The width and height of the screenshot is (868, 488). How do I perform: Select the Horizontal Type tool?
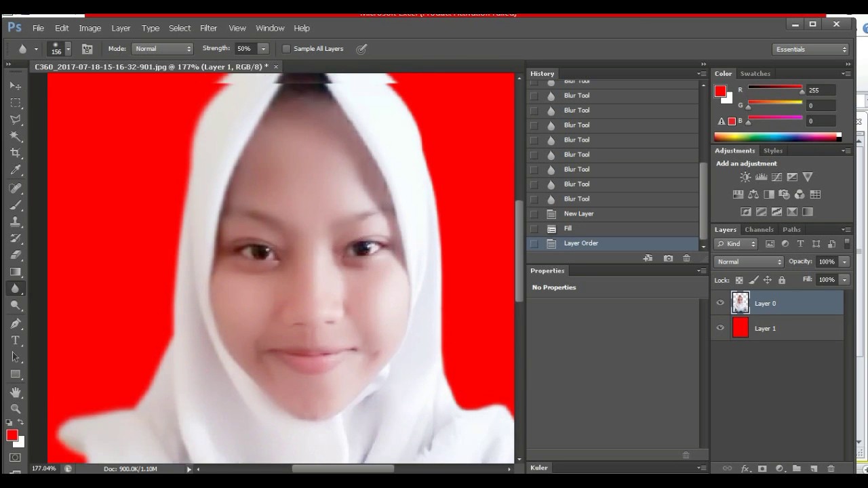[x=16, y=340]
